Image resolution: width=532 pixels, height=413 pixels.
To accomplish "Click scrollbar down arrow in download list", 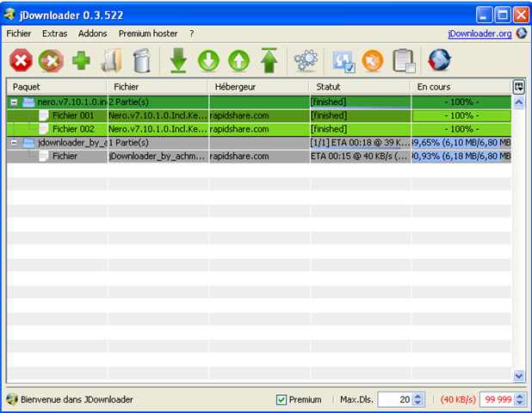I will click(518, 376).
